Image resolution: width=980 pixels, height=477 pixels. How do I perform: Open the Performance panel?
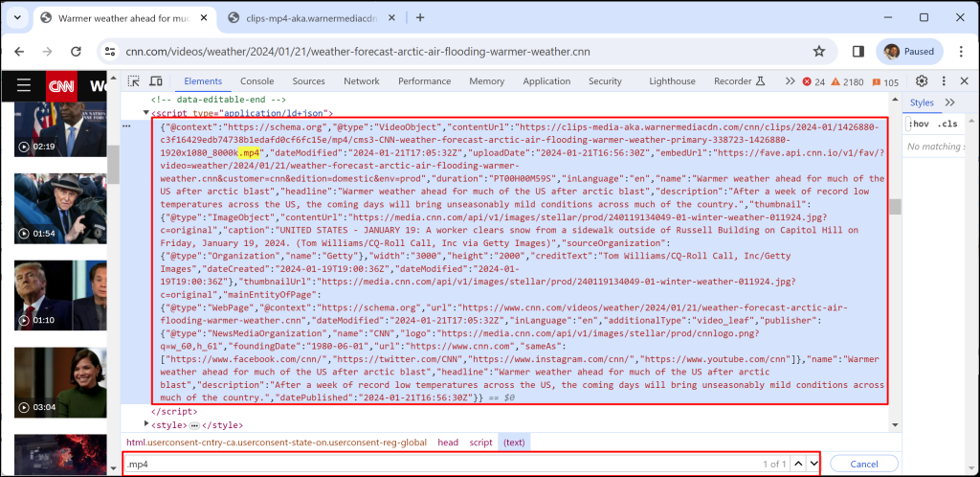(424, 81)
